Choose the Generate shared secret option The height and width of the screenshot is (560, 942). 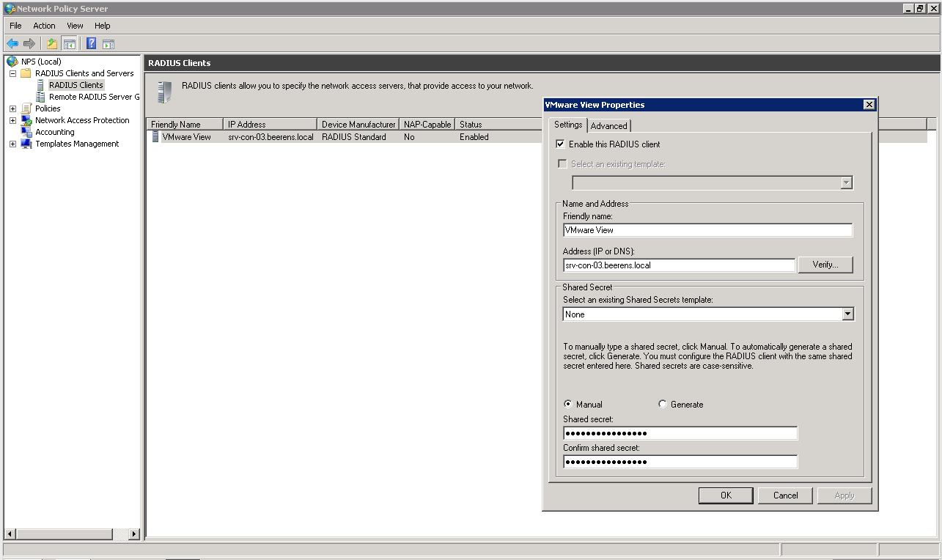663,404
